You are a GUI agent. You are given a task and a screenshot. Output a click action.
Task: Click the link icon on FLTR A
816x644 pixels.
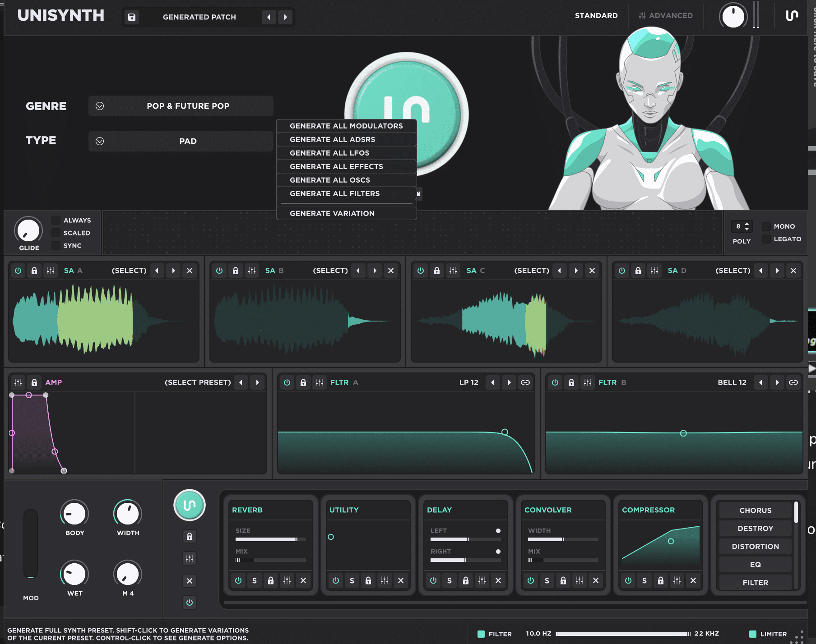pyautogui.click(x=525, y=382)
